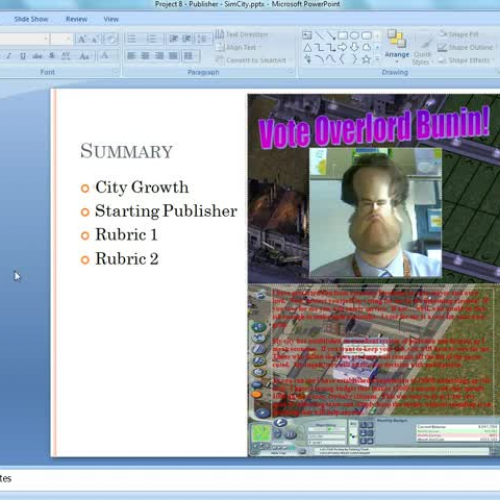Select the Elbow Arrow Connector shape

pyautogui.click(x=331, y=48)
